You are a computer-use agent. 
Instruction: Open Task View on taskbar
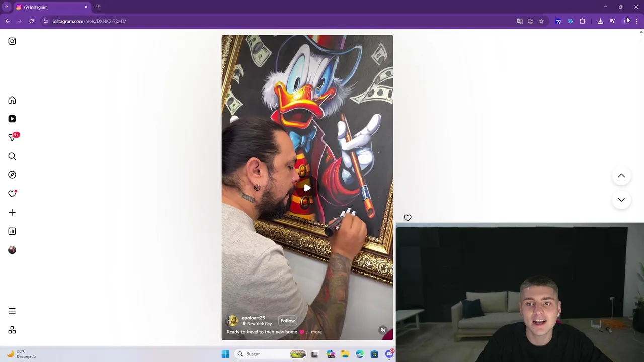[x=315, y=354]
